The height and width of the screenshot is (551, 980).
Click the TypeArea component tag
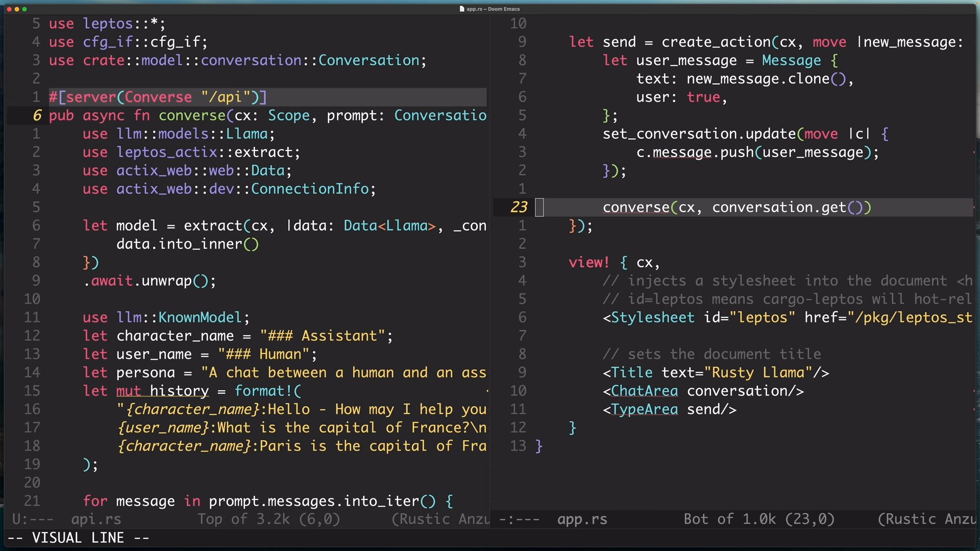[644, 410]
